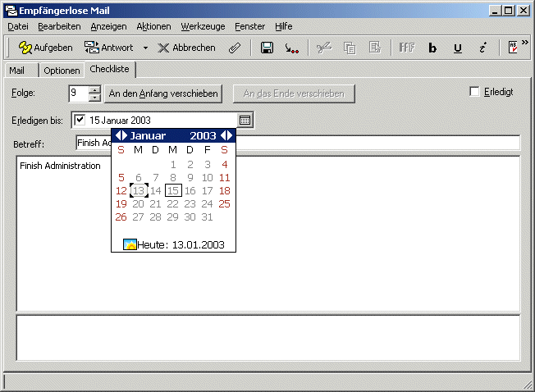
Task: Click in Finish Administration text body
Action: pyautogui.click(x=60, y=166)
